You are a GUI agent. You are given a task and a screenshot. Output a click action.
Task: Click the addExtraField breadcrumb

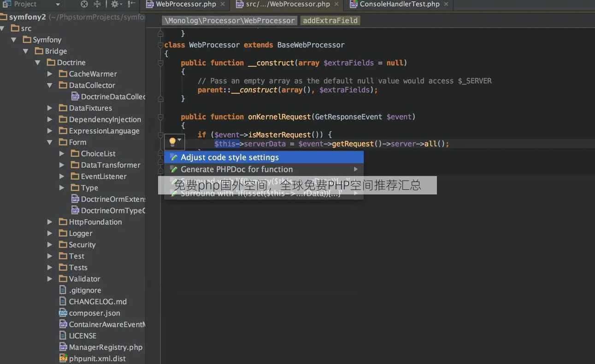[x=330, y=21]
